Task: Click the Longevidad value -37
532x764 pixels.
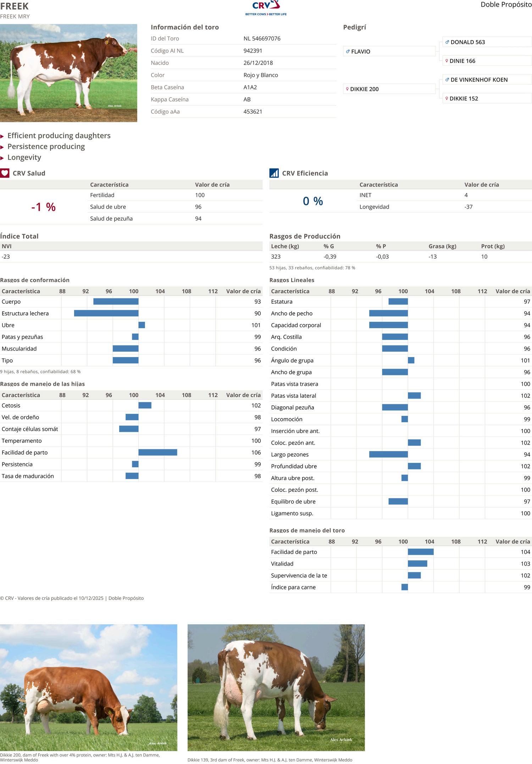Action: tap(469, 207)
